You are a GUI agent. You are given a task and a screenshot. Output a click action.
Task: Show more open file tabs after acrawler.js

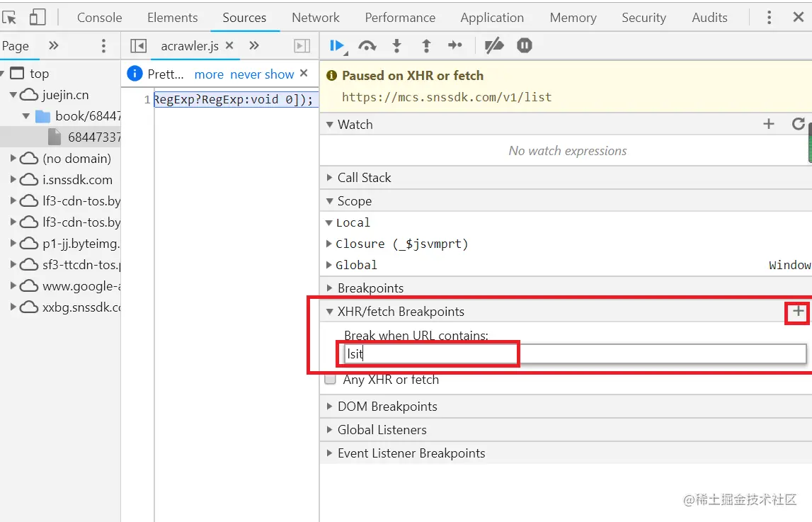tap(253, 45)
